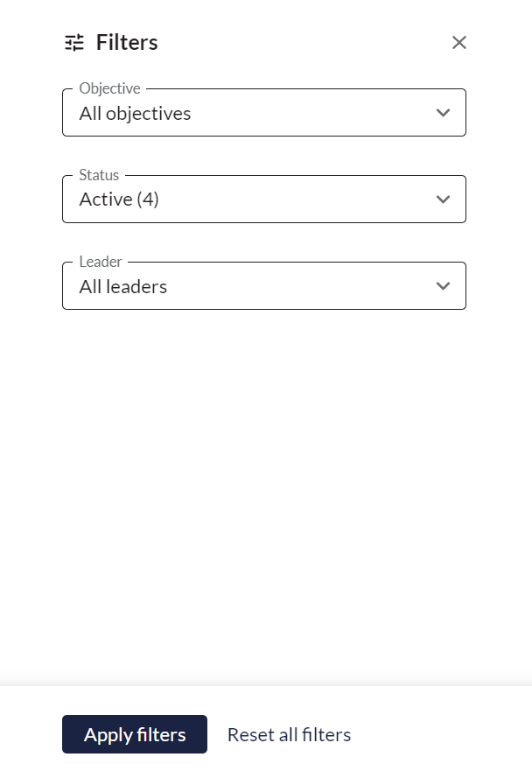Open the Leader combo box
The height and width of the screenshot is (771, 532).
pyautogui.click(x=264, y=285)
